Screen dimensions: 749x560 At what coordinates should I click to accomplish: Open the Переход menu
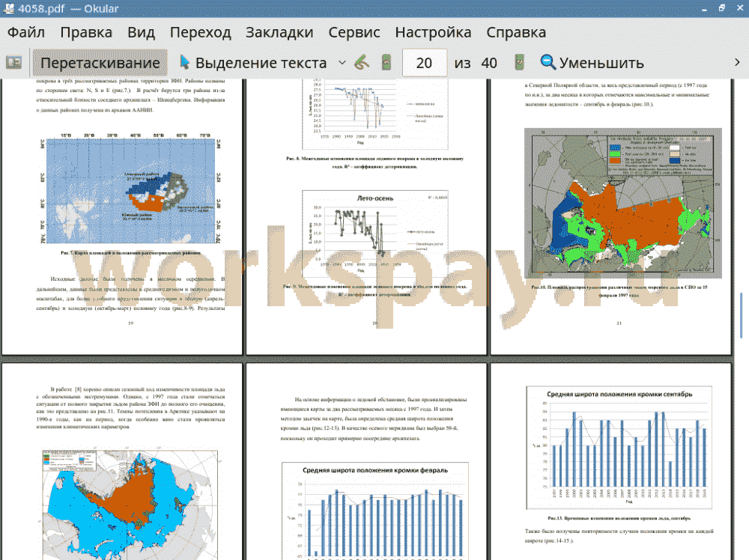[201, 32]
